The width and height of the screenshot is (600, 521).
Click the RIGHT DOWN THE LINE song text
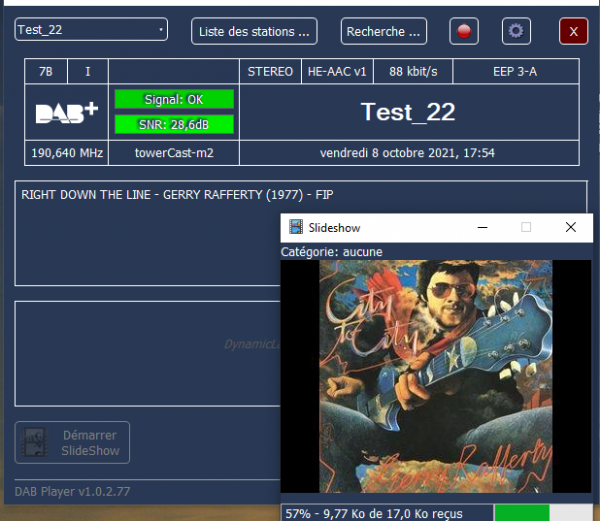pyautogui.click(x=177, y=195)
